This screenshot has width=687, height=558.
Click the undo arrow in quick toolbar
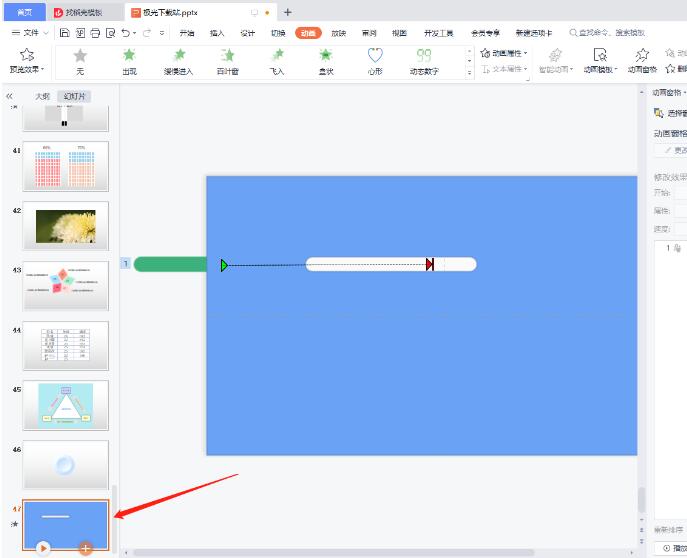point(125,33)
